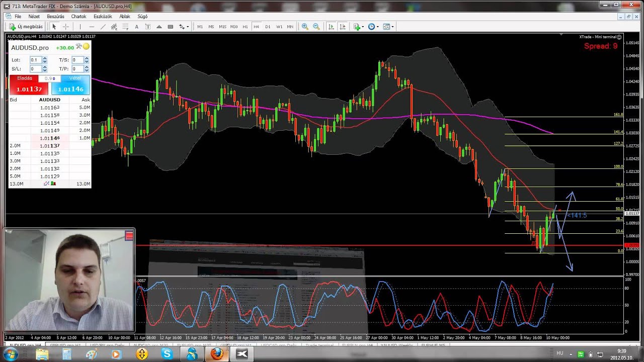
Task: Adjust the T/P value stepper
Action: tap(87, 68)
